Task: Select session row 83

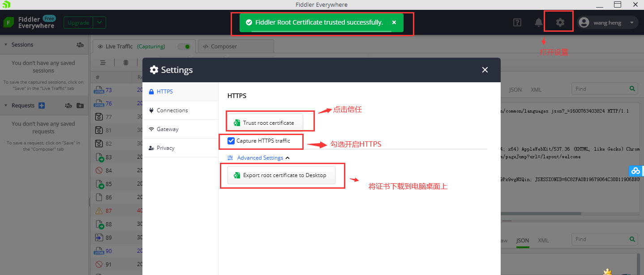Action: pyautogui.click(x=116, y=157)
